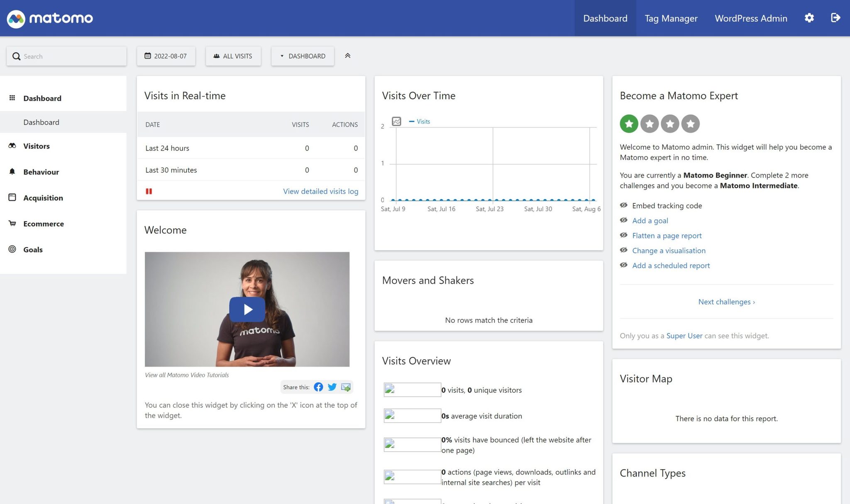The height and width of the screenshot is (504, 850).
Task: Collapse the top controls with double chevron
Action: click(x=348, y=56)
